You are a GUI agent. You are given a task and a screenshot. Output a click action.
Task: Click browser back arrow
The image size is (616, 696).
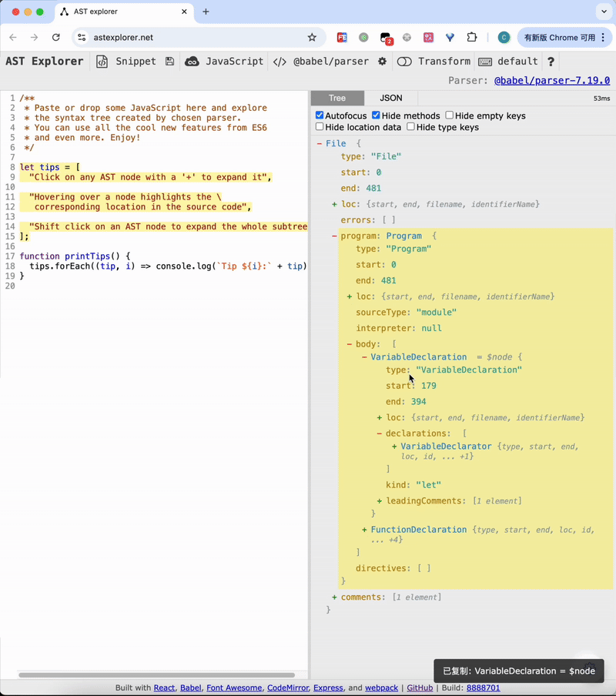13,37
